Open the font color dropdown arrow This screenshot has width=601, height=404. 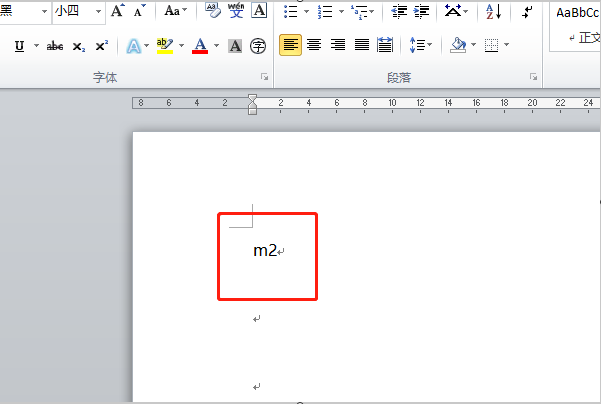pos(217,46)
